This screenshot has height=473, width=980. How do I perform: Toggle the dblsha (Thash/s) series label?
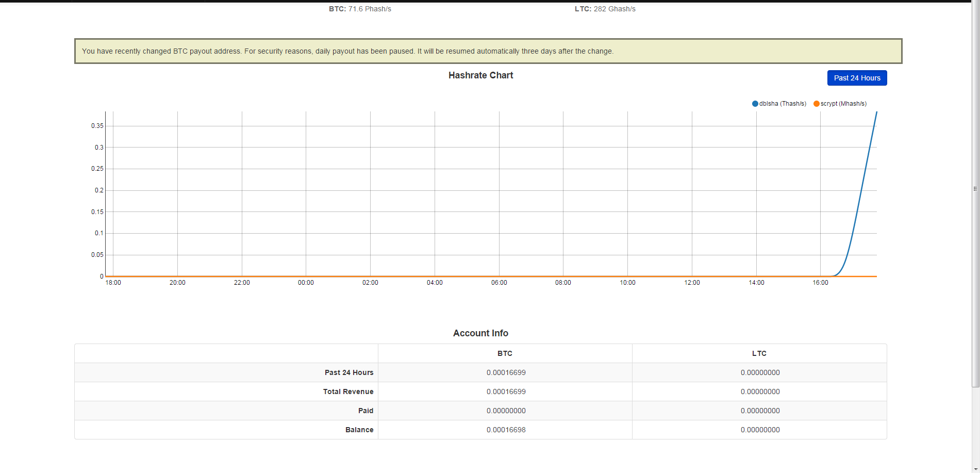coord(783,104)
